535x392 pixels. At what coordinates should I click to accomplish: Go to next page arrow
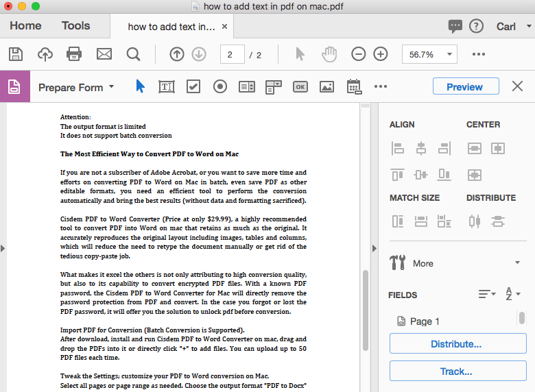[199, 54]
